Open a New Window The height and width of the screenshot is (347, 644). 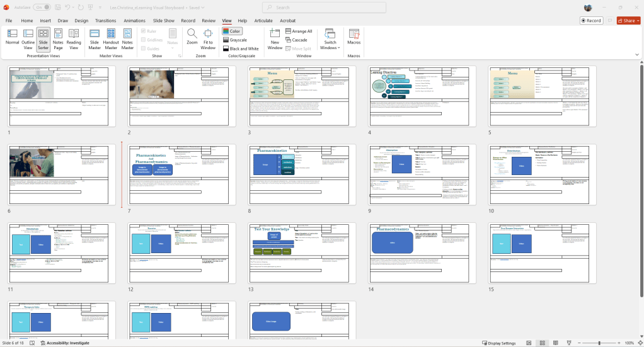point(275,39)
